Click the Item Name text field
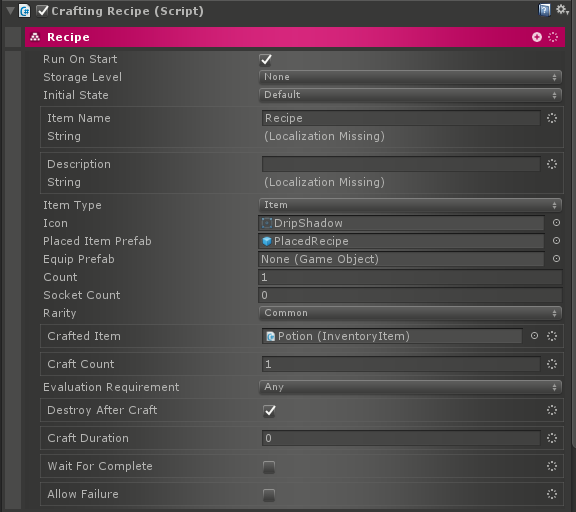Viewport: 576px width, 512px height. pyautogui.click(x=401, y=118)
